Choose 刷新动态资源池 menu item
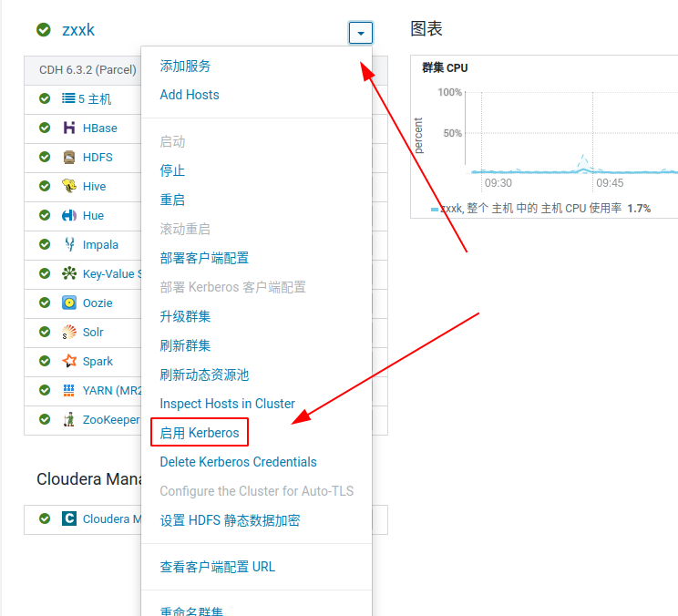 click(204, 375)
